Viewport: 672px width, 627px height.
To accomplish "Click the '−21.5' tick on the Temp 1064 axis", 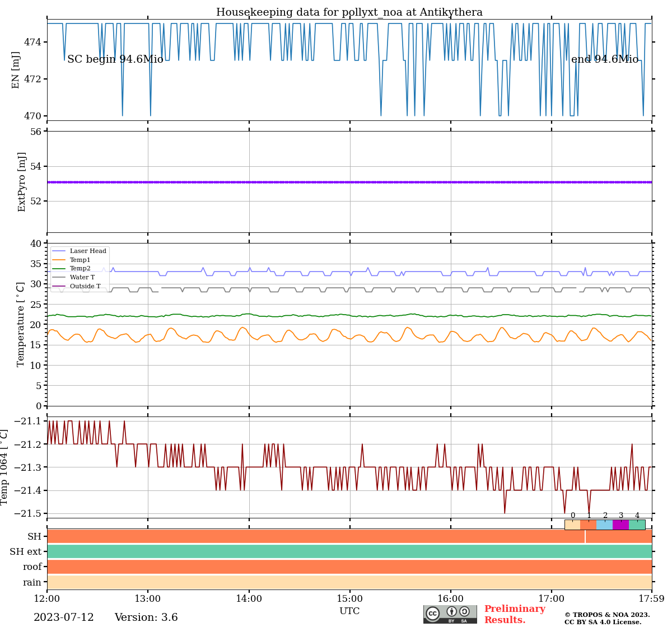I will coord(27,513).
